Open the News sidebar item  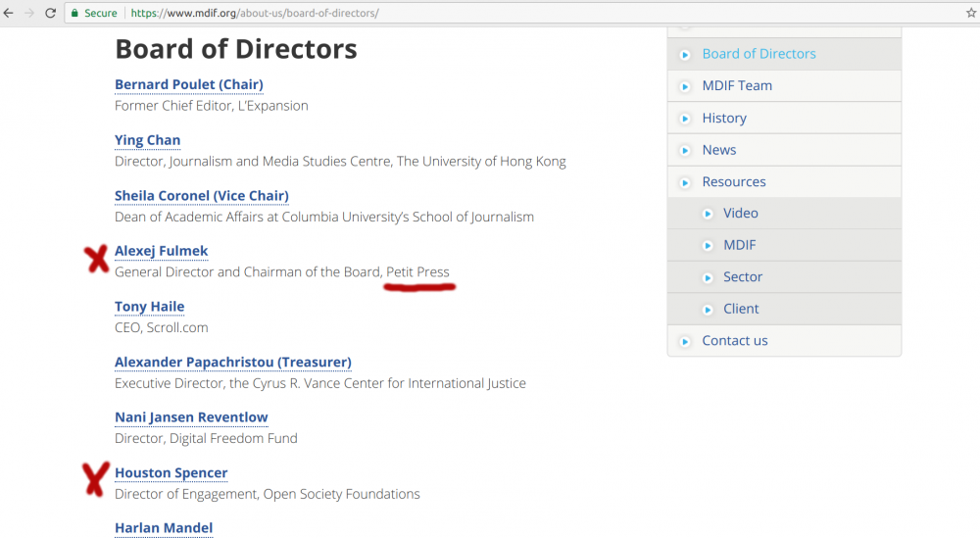pos(718,150)
